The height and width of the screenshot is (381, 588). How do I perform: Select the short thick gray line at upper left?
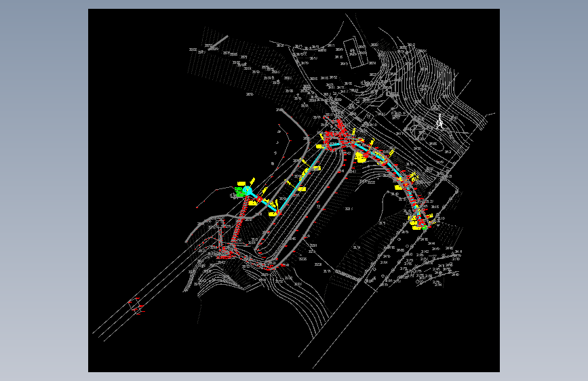click(x=218, y=43)
